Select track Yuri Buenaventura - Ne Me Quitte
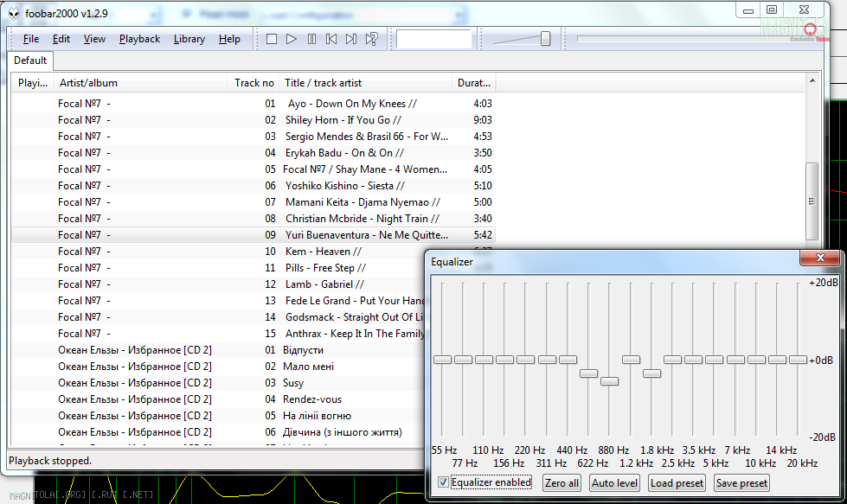The height and width of the screenshot is (504, 847). [x=253, y=235]
